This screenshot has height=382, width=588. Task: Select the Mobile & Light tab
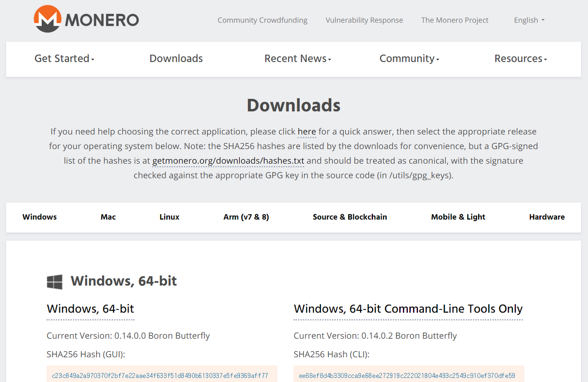[x=458, y=217]
